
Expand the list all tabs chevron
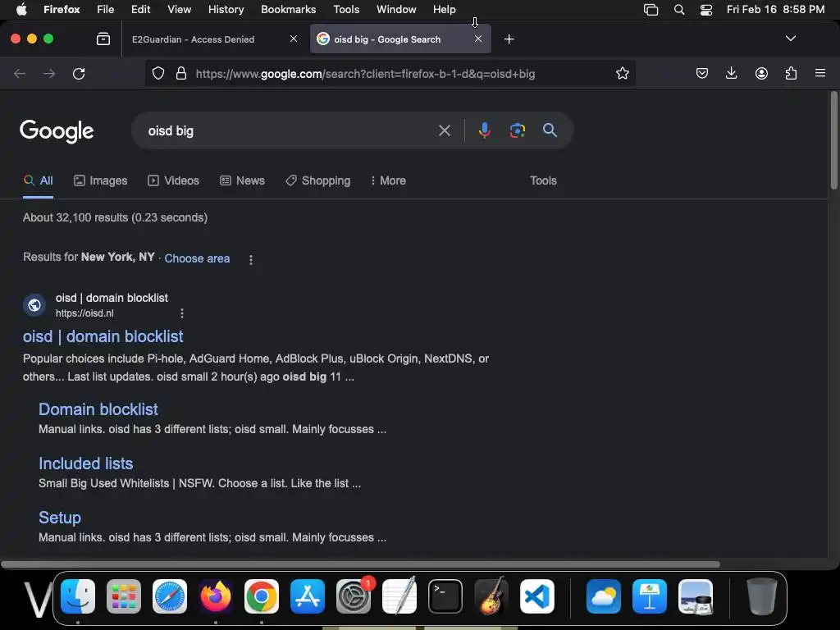790,39
